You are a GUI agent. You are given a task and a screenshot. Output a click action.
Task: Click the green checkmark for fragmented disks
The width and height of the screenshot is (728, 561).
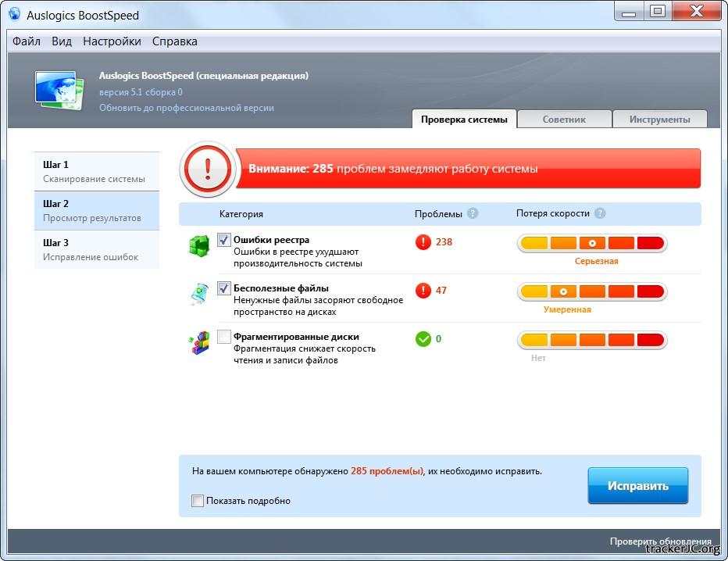(423, 339)
